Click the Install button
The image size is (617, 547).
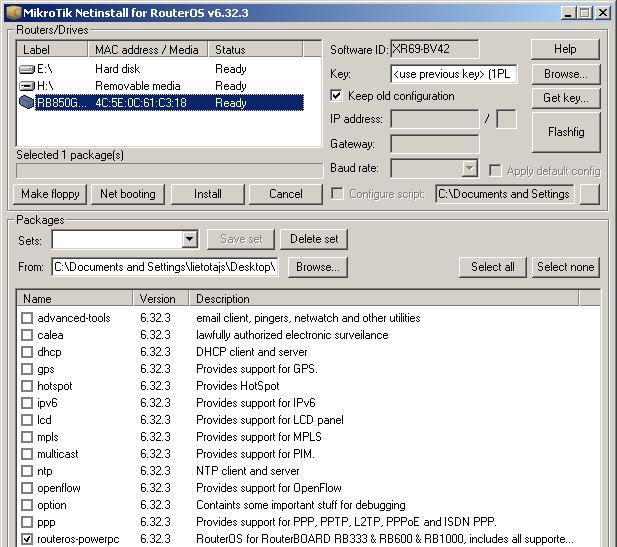pos(207,194)
